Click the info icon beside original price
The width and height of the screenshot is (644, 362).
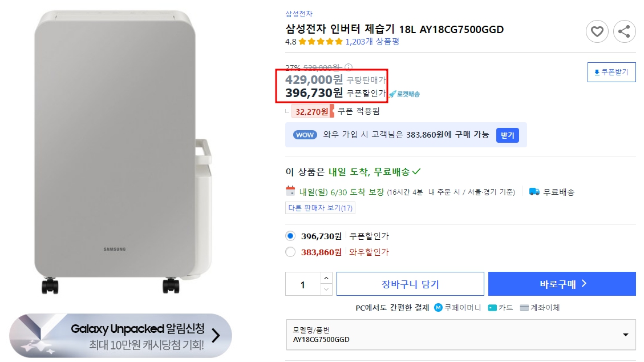point(349,67)
